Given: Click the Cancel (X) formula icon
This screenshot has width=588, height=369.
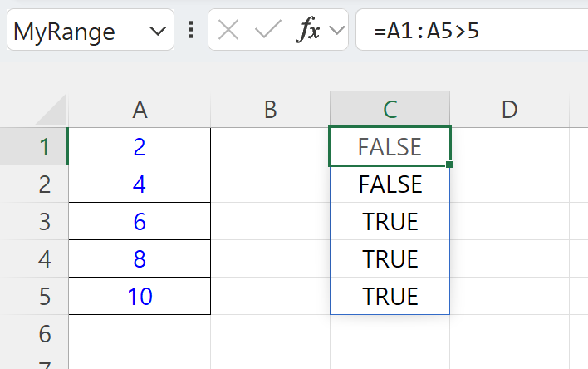Looking at the screenshot, I should point(228,30).
